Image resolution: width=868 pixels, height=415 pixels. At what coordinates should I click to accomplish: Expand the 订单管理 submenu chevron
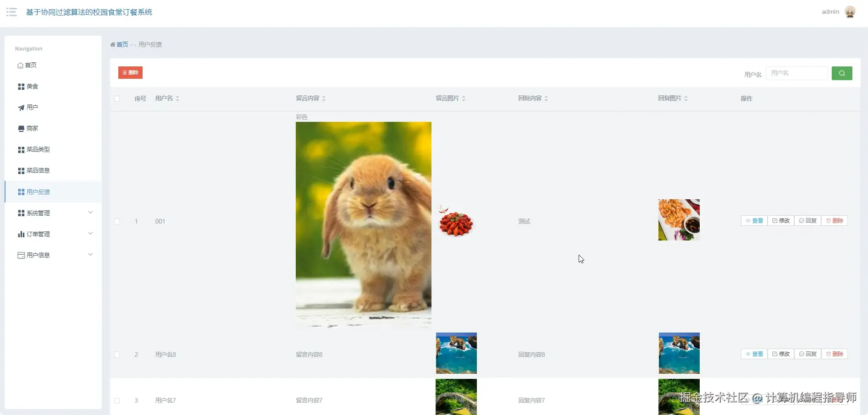[90, 234]
